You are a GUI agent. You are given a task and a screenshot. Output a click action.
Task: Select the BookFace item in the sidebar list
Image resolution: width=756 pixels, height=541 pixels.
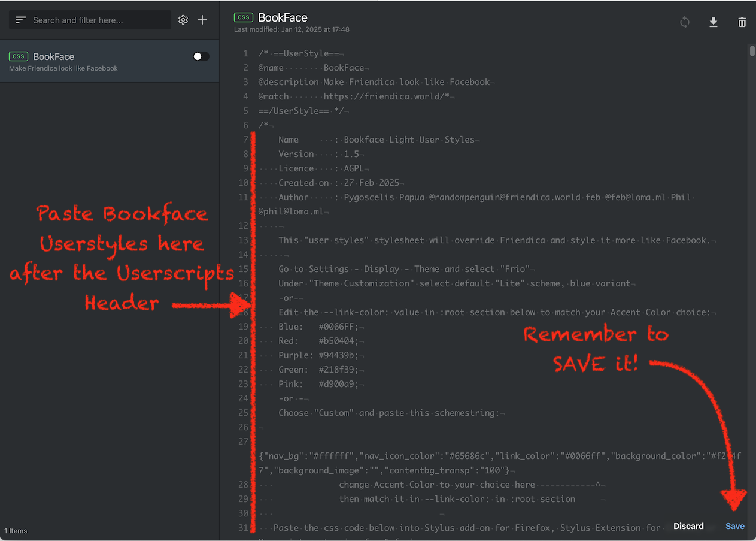[110, 62]
